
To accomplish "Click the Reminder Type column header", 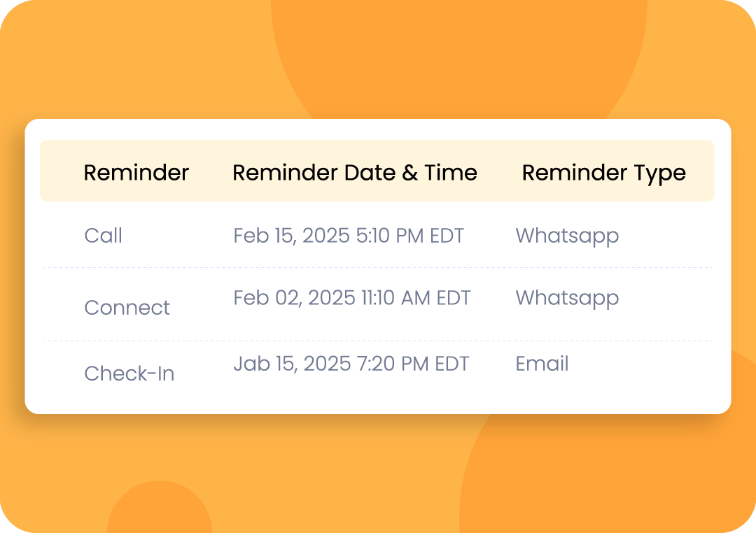I will (603, 173).
